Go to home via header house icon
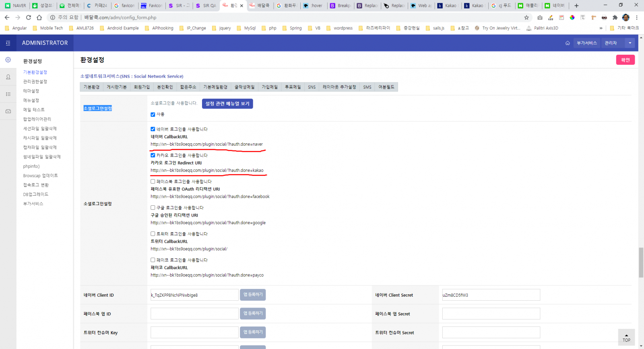This screenshot has height=349, width=644. 568,43
